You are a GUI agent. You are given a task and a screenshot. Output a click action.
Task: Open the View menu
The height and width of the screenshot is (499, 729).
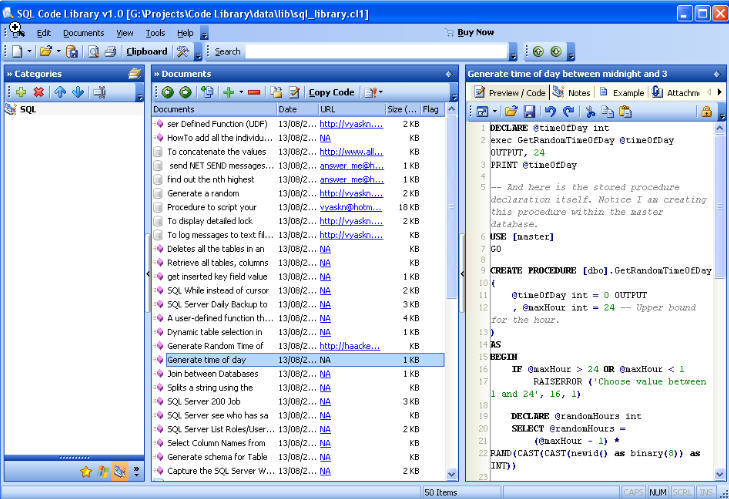(125, 33)
